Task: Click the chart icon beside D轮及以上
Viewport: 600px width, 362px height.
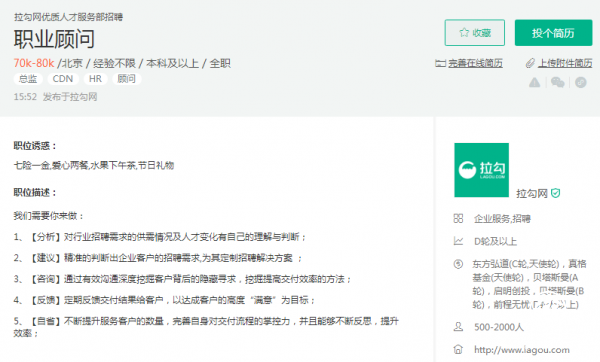Action: [x=458, y=241]
